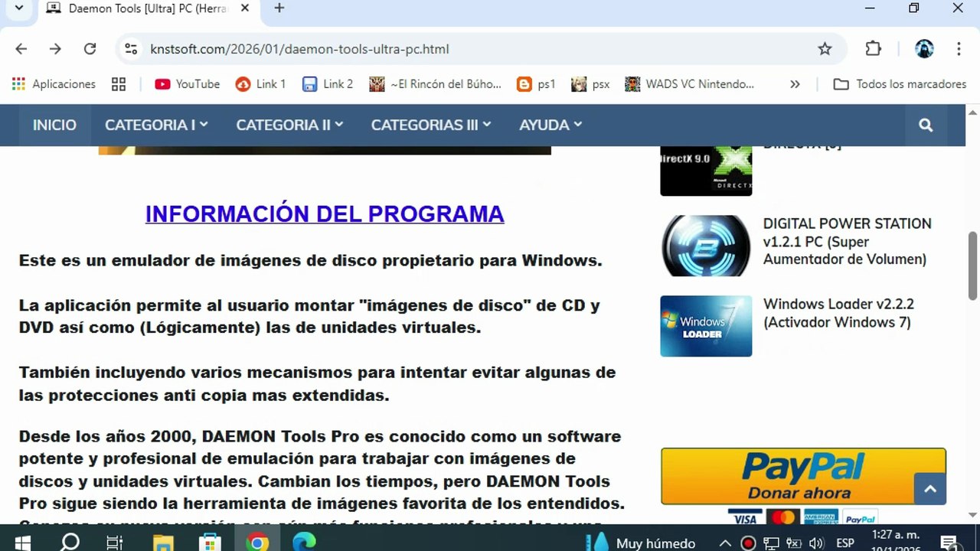Open the site search magnifier
Screen dimensions: 980x551
(x=926, y=125)
